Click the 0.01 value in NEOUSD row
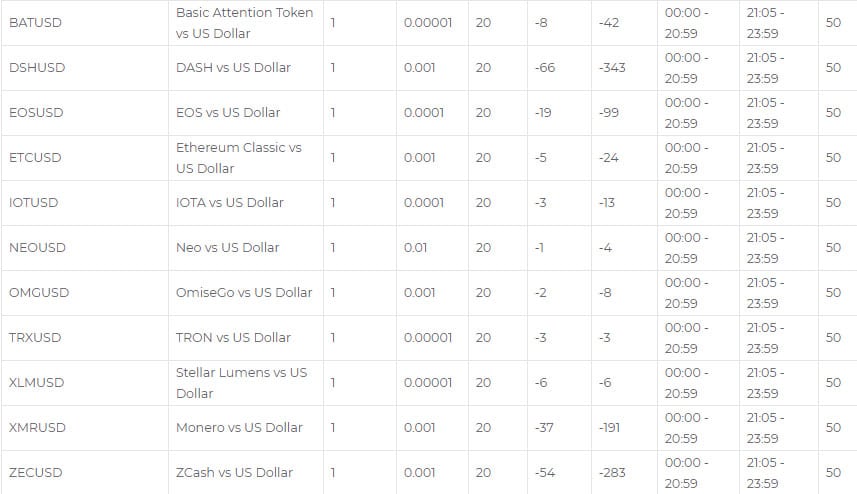The width and height of the screenshot is (857, 494). [416, 247]
